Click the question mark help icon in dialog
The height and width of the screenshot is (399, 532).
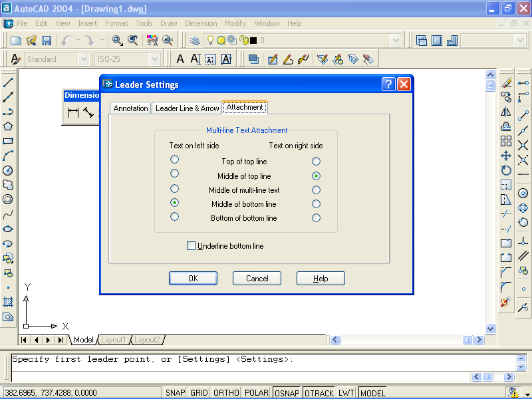388,84
